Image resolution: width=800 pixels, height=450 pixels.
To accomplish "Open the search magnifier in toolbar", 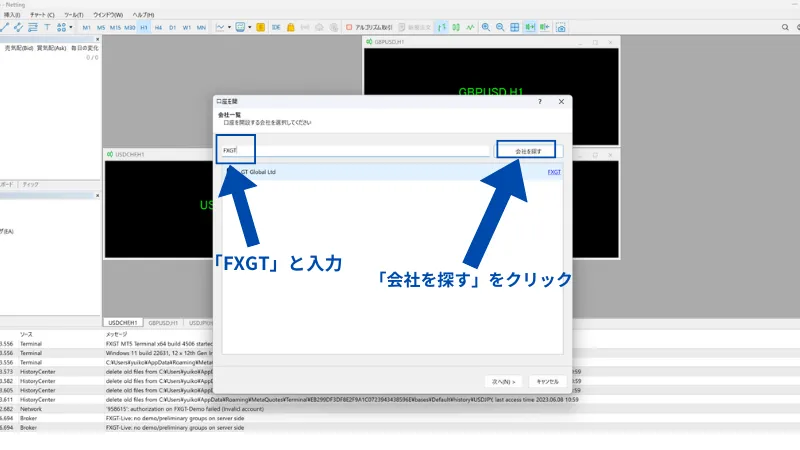I will (x=785, y=28).
